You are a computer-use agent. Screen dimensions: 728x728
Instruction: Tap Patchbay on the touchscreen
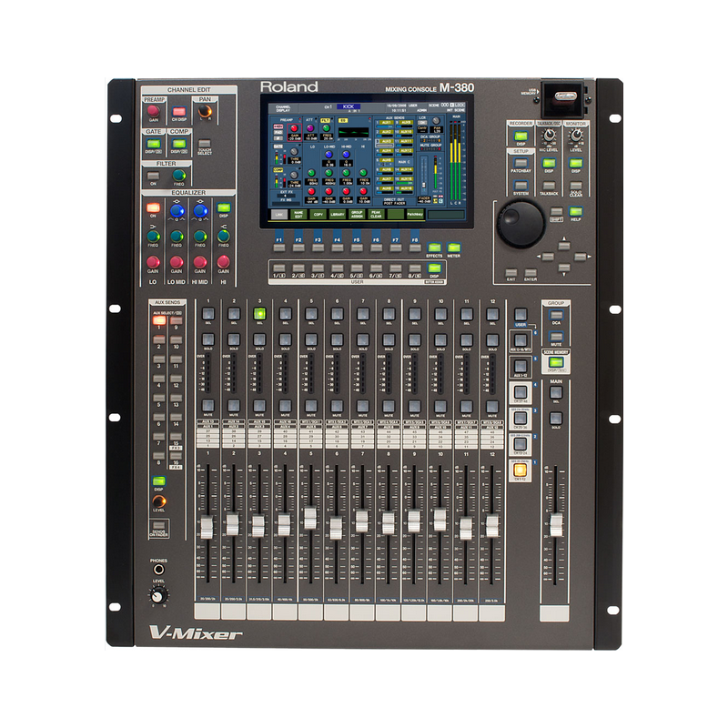point(415,215)
